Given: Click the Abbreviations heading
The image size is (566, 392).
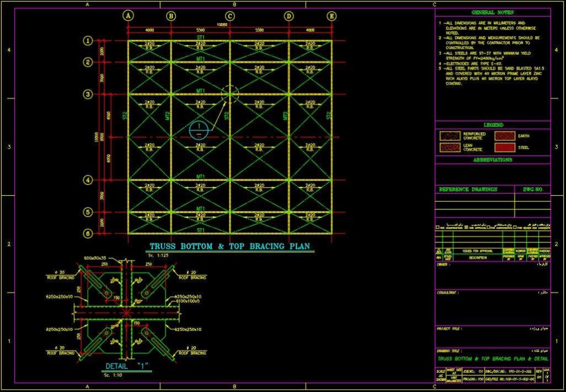Looking at the screenshot, I should (x=492, y=160).
